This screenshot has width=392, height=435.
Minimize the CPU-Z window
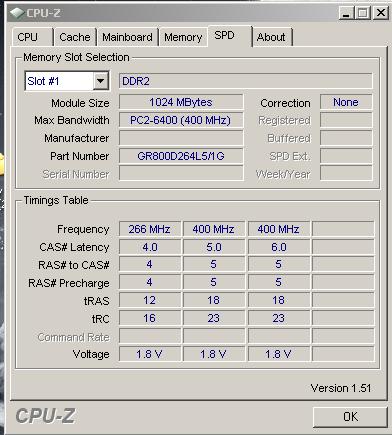(346, 13)
